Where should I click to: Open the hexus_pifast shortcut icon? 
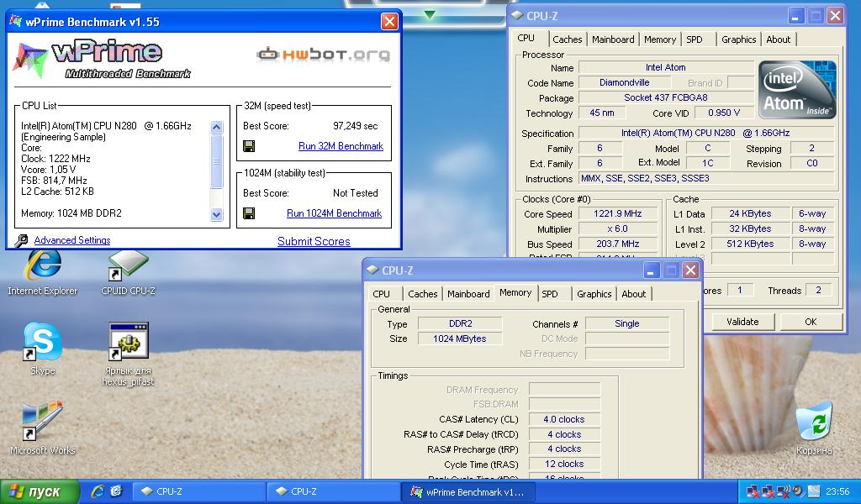(128, 354)
